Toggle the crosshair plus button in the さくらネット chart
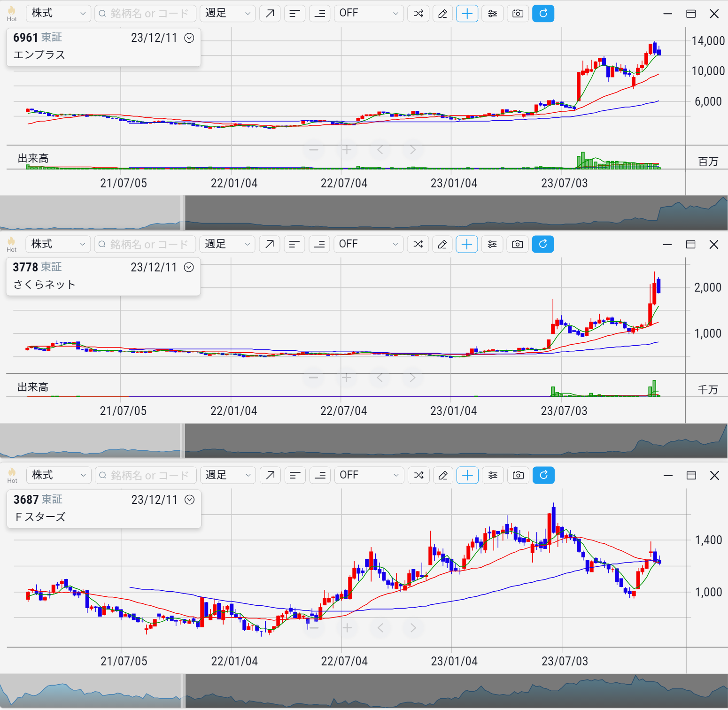Screen dimensions: 728x710 click(x=467, y=244)
